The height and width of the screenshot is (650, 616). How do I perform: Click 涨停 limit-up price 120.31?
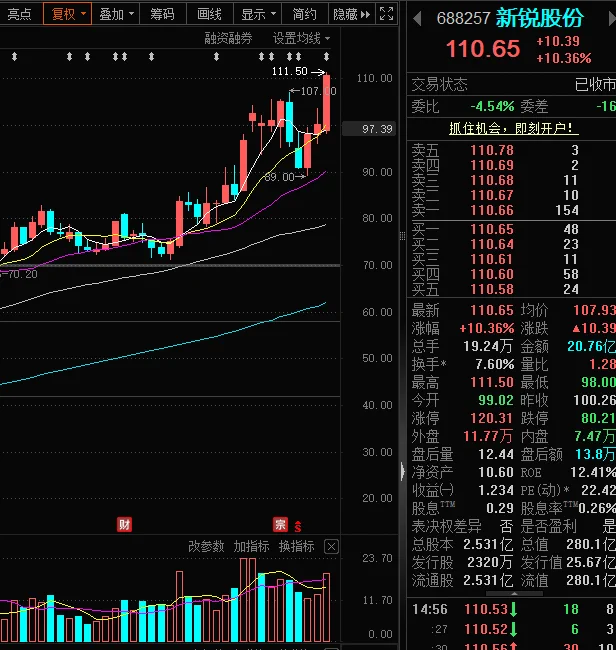tap(492, 418)
